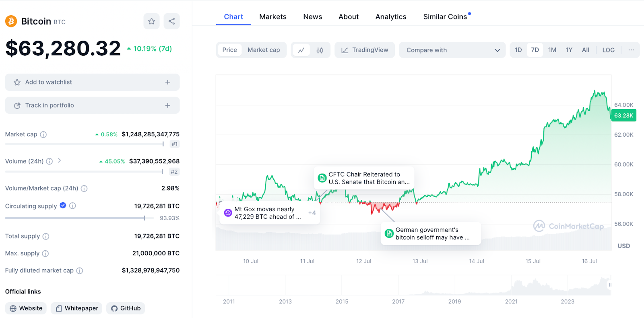This screenshot has width=644, height=318.
Task: Click the Mt Gox news clock icon
Action: click(228, 213)
